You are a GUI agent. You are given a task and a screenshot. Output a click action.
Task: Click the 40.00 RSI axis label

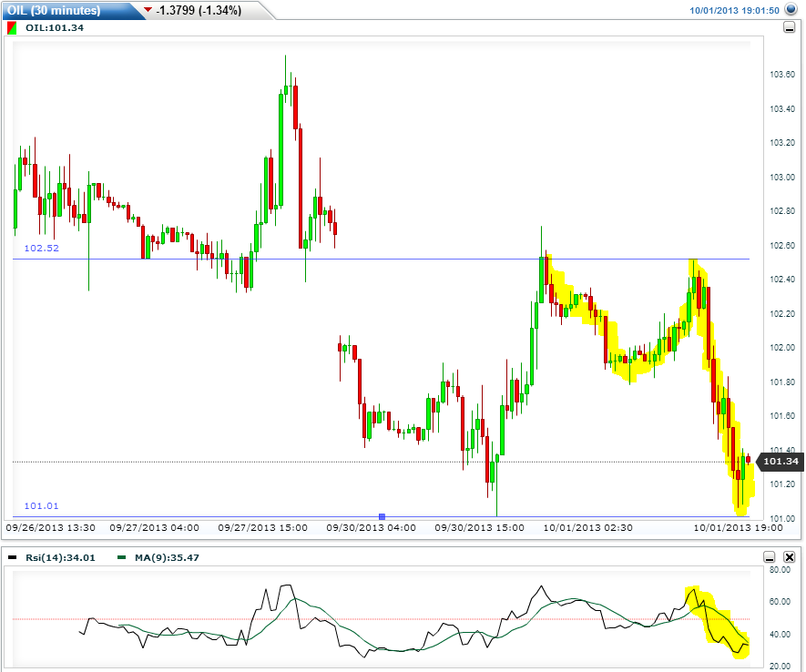point(780,634)
